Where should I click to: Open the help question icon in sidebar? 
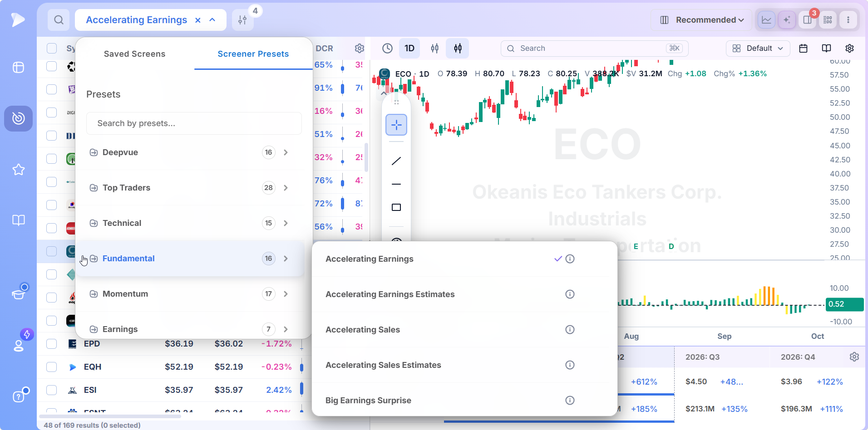[18, 396]
